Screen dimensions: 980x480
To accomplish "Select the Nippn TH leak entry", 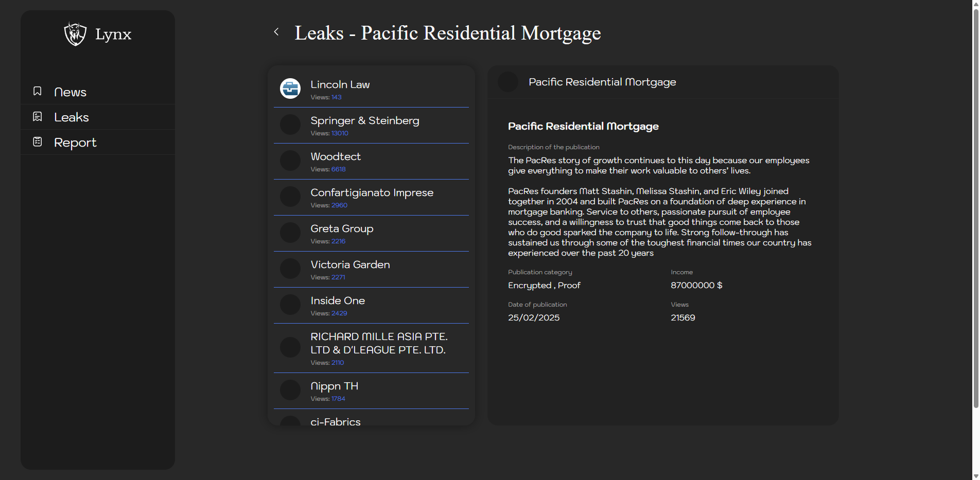I will (334, 386).
